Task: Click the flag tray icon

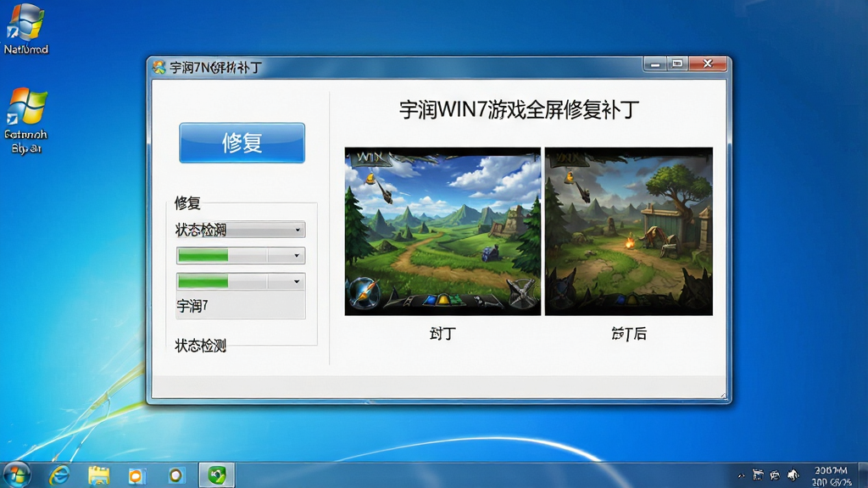Action: click(x=758, y=474)
